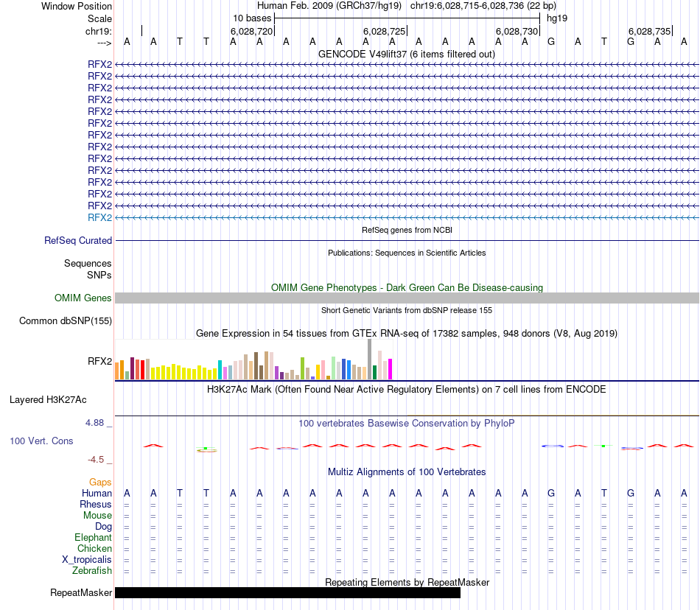Image resolution: width=700 pixels, height=610 pixels.
Task: Click 'RefSeq genes from NCBI' track title
Action: tap(407, 231)
